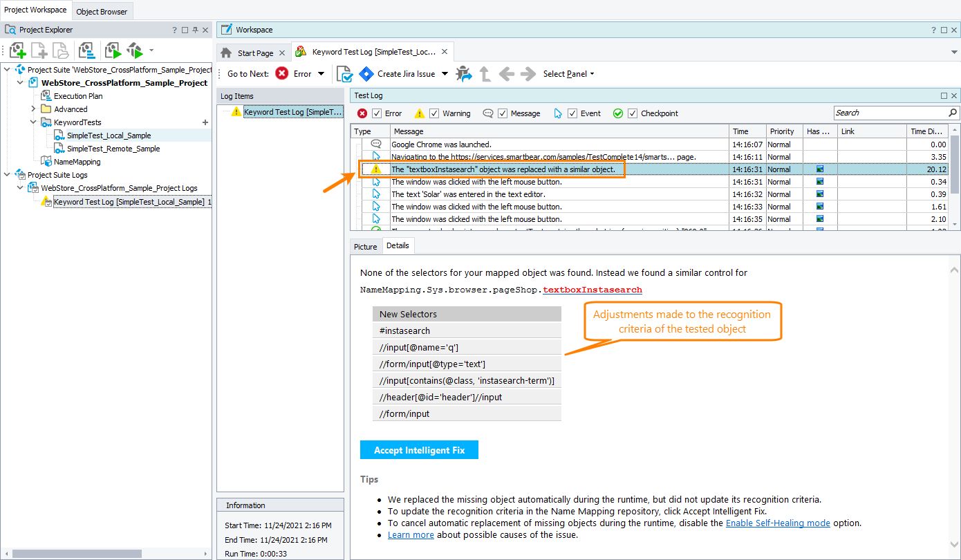This screenshot has width=961, height=560.
Task: Click the Accept Intelligent Fix button
Action: tap(419, 449)
